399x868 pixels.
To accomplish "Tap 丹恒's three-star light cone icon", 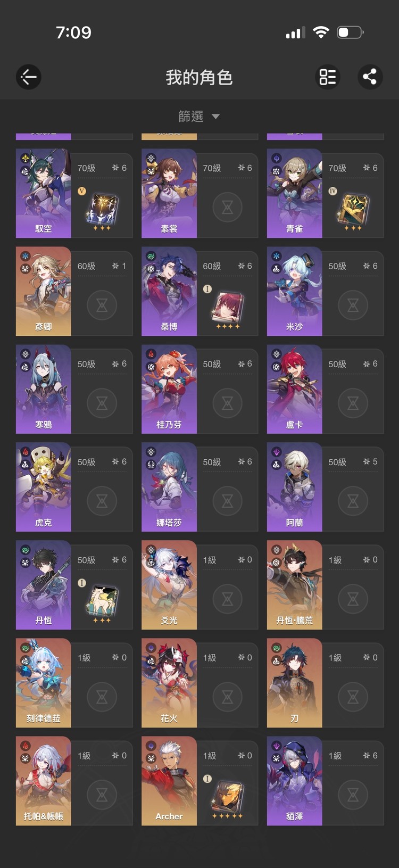I will click(x=102, y=602).
